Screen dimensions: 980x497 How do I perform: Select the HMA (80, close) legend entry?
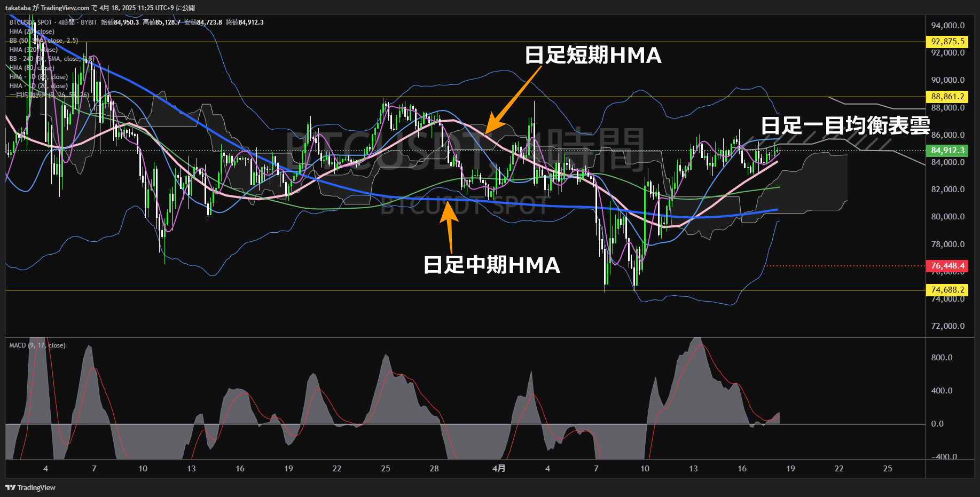pyautogui.click(x=32, y=68)
